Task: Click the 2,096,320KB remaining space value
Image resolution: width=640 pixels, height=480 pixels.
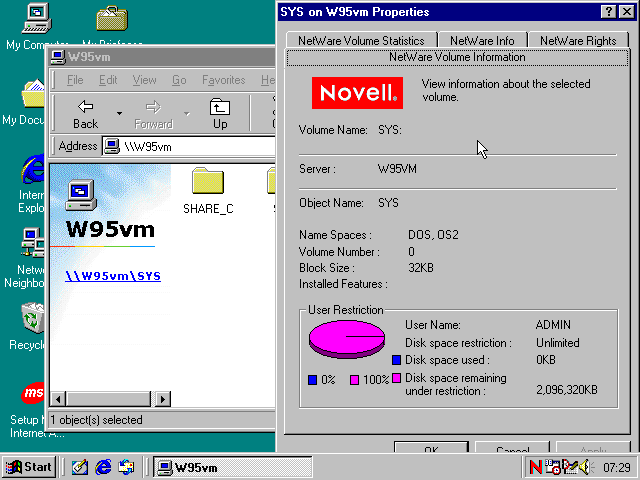Action: (x=567, y=390)
